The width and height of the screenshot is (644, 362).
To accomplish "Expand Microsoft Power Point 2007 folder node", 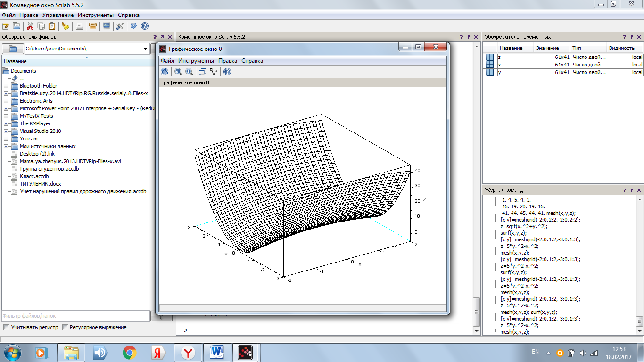I will point(6,108).
